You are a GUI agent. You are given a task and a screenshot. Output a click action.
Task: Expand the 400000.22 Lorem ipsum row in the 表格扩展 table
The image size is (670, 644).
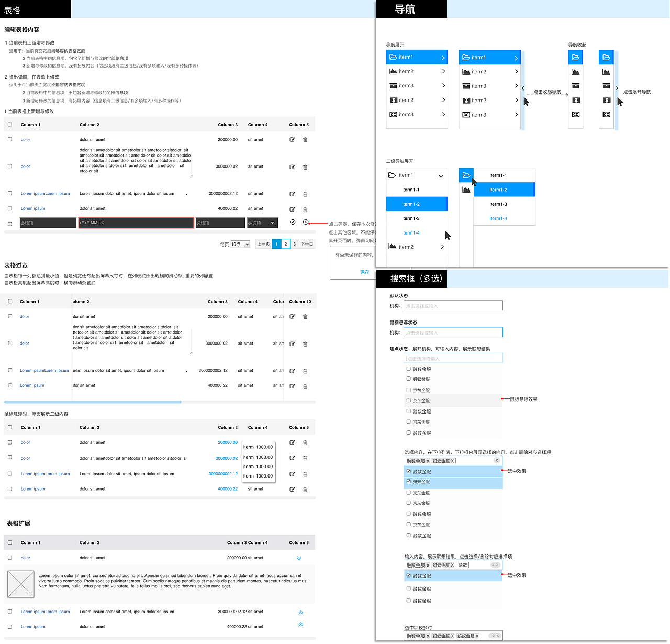click(300, 624)
